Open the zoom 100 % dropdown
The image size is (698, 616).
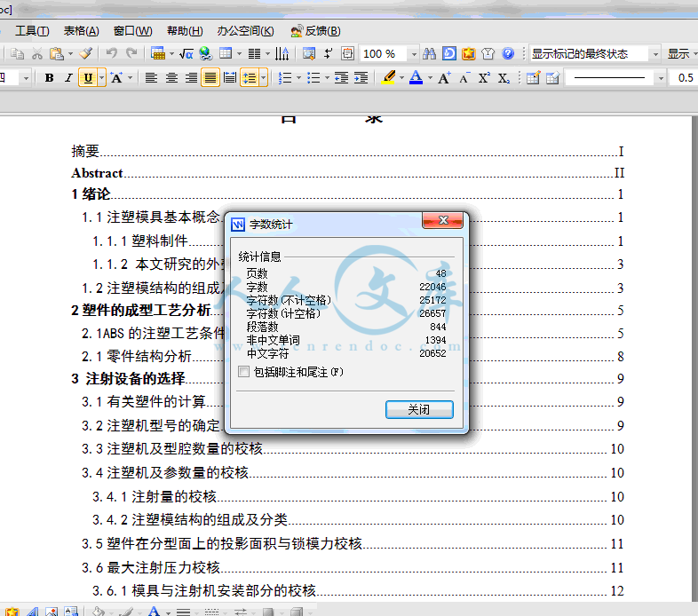tap(414, 54)
